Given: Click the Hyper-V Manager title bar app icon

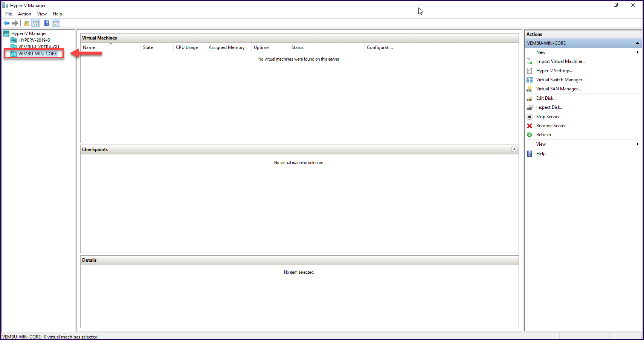Looking at the screenshot, I should click(5, 6).
